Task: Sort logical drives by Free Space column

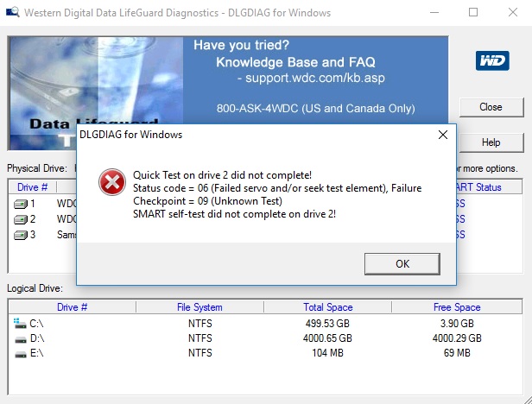Action: [457, 307]
